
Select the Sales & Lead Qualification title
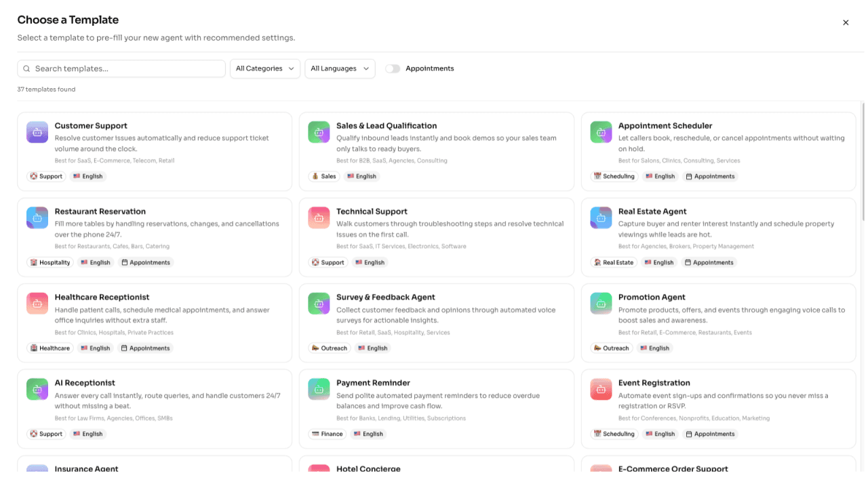coord(387,125)
